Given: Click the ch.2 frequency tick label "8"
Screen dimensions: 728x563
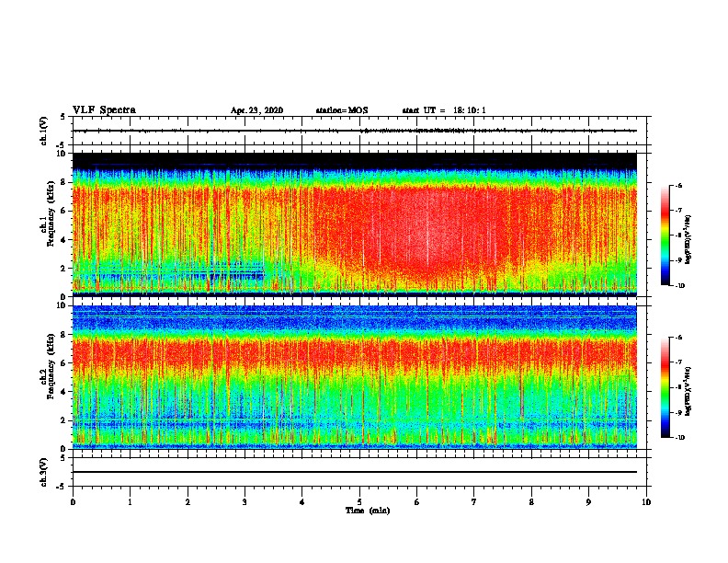Looking at the screenshot, I should tap(63, 335).
